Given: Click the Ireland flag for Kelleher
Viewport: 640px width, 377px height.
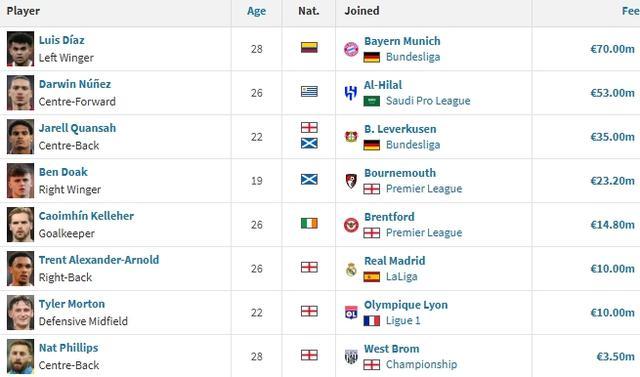Looking at the screenshot, I should pos(309,223).
